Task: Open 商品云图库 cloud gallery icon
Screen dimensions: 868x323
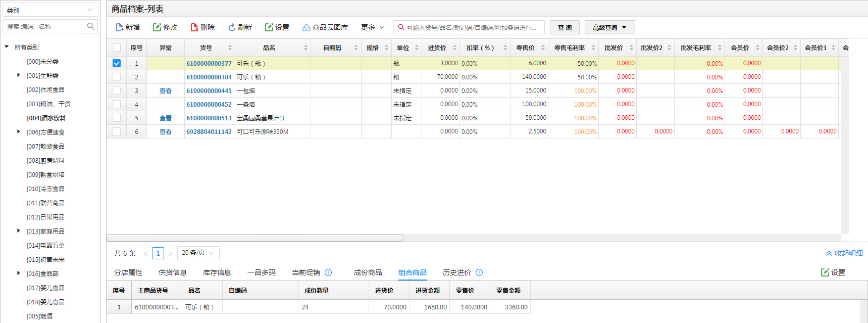Action: 307,27
